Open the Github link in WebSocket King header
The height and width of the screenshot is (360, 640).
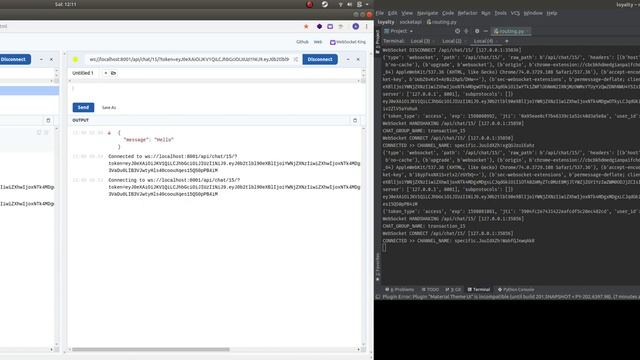[302, 42]
